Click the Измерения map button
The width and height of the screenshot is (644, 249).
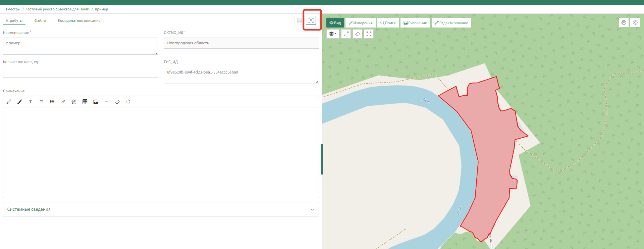click(361, 23)
